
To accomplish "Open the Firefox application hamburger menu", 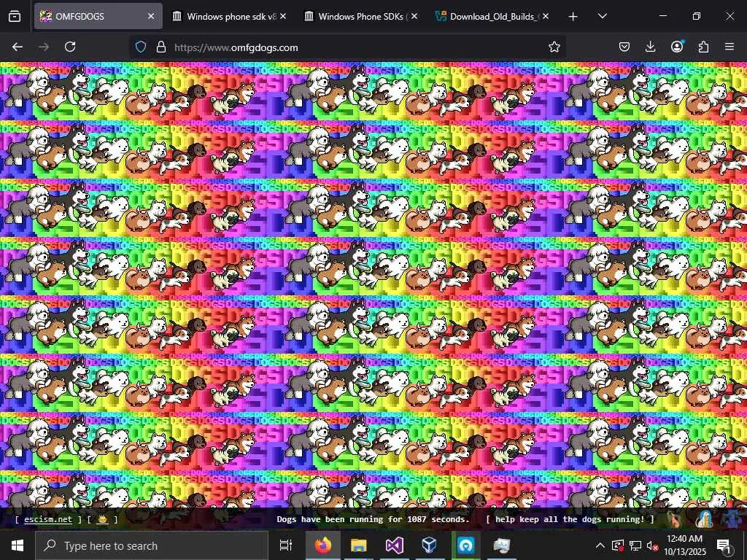I will point(729,47).
